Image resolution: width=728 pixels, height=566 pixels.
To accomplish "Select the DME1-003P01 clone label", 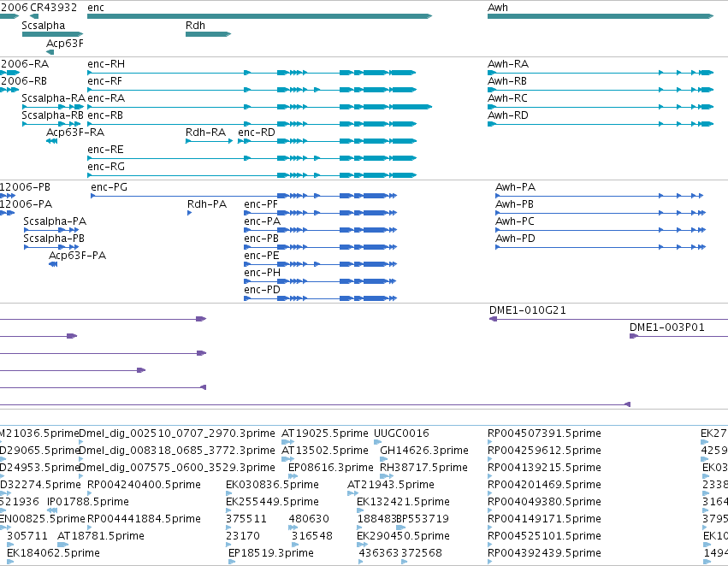I will (667, 327).
